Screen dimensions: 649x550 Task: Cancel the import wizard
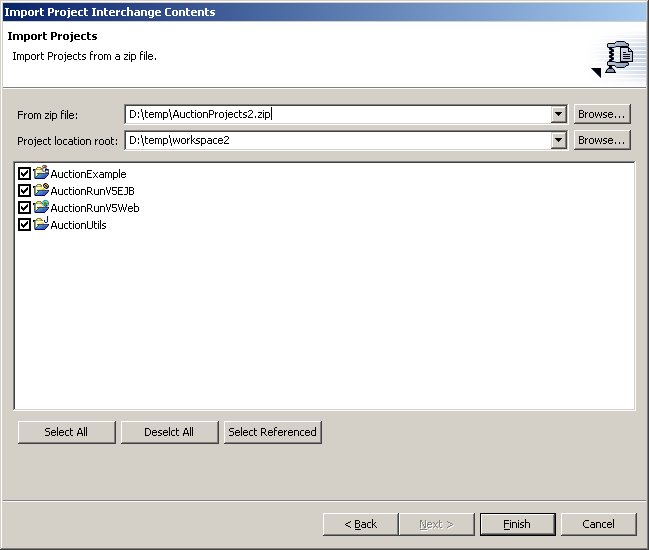click(599, 524)
